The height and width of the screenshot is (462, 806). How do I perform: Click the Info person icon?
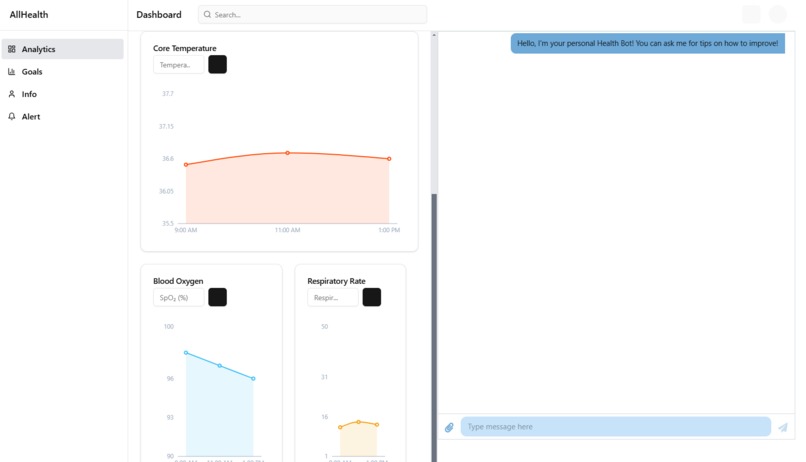pos(12,94)
